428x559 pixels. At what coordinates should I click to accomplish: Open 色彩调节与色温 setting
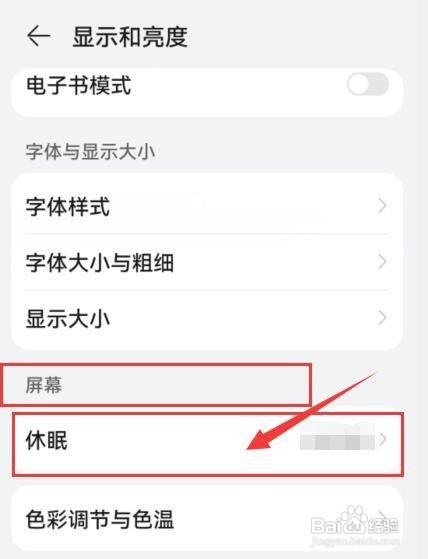[x=207, y=519]
